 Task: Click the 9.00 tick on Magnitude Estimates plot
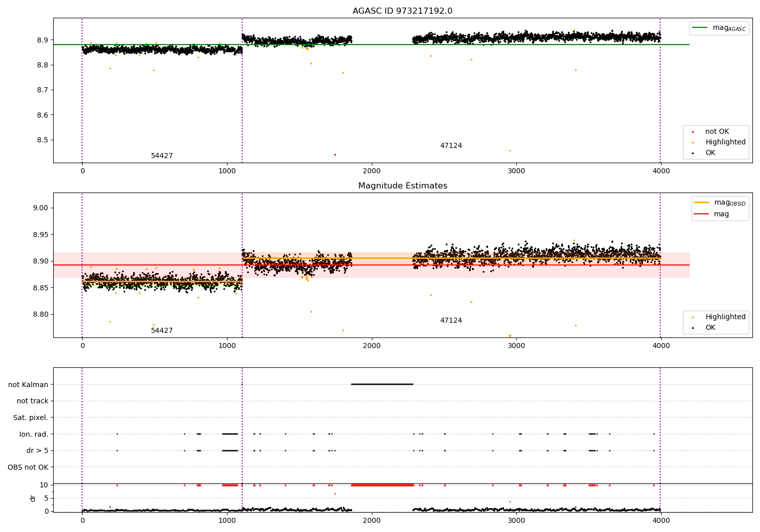40,208
